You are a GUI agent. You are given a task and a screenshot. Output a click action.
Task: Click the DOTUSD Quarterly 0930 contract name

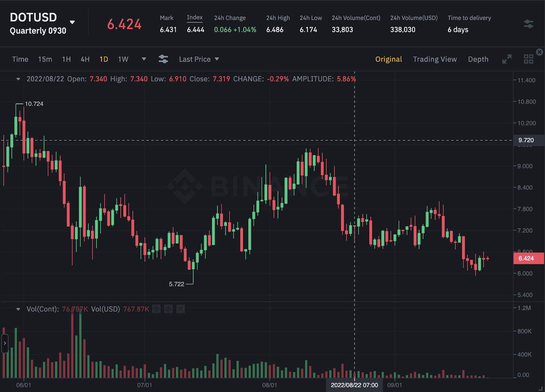[38, 23]
